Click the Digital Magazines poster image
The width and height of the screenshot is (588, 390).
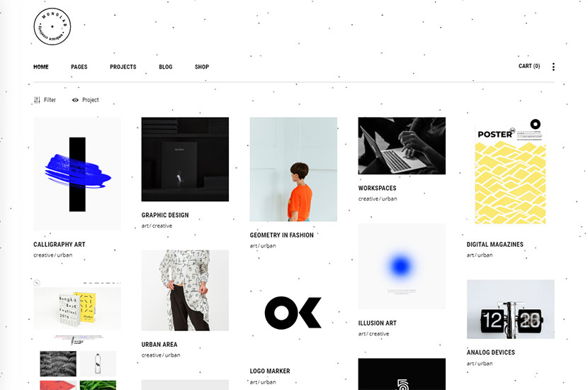(510, 171)
